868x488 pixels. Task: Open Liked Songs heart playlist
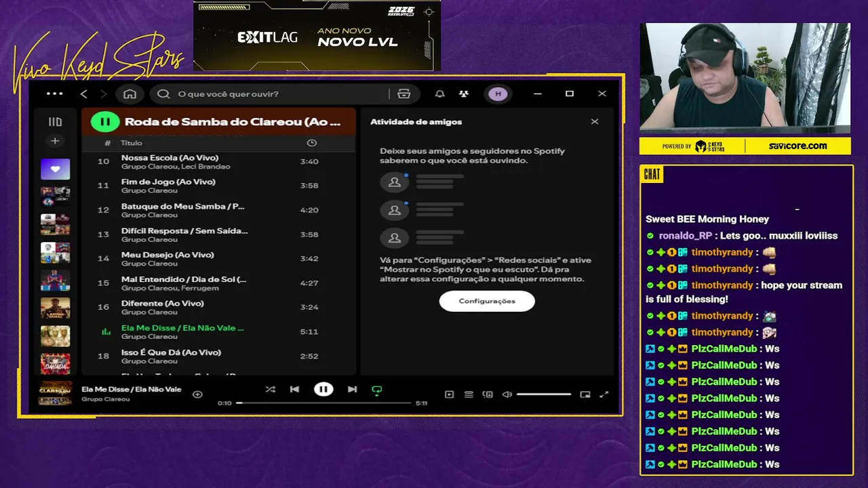55,169
